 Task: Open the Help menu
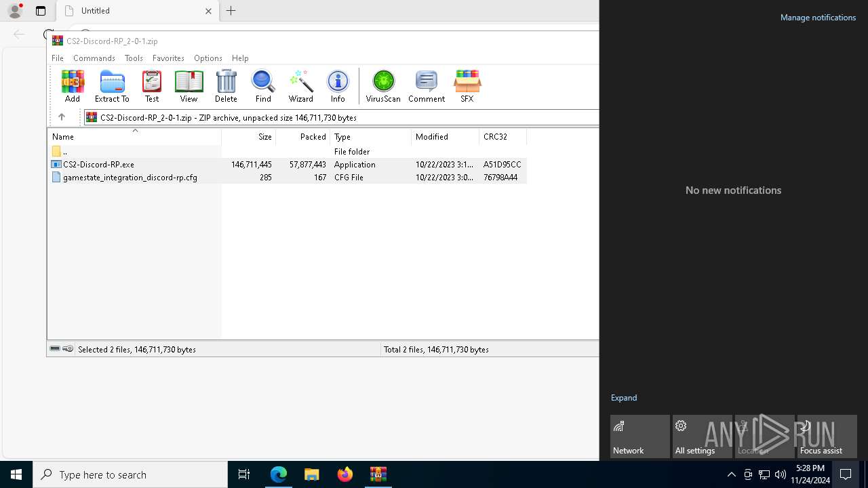coord(240,58)
